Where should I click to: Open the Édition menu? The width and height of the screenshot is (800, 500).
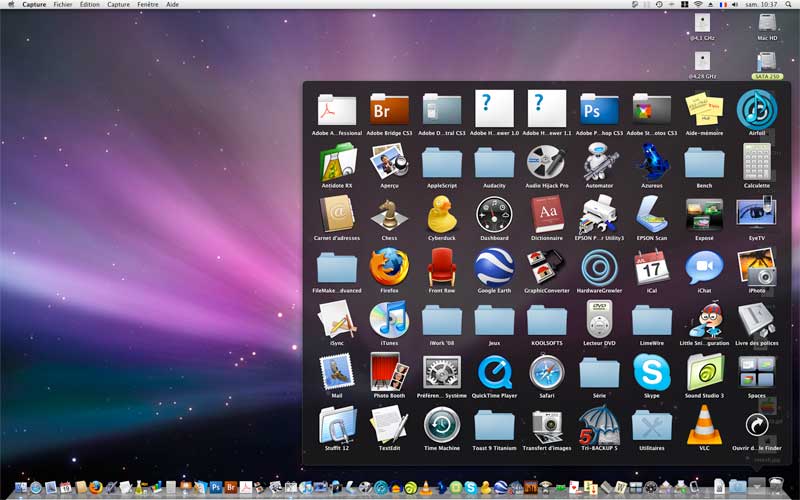pyautogui.click(x=90, y=4)
